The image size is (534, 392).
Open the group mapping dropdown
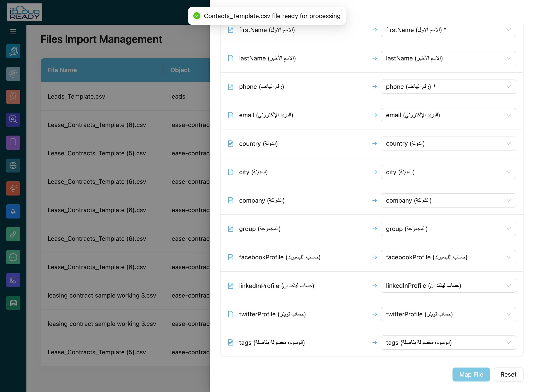(448, 229)
